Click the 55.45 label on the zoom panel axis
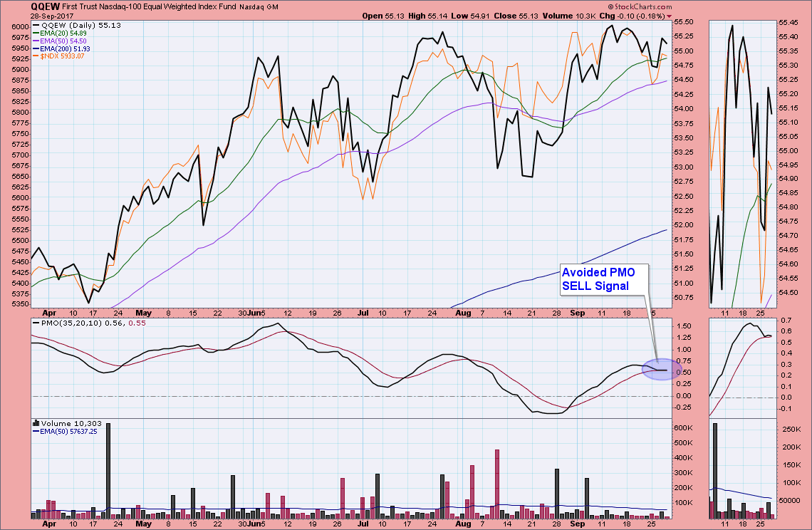812x530 pixels. (x=788, y=23)
